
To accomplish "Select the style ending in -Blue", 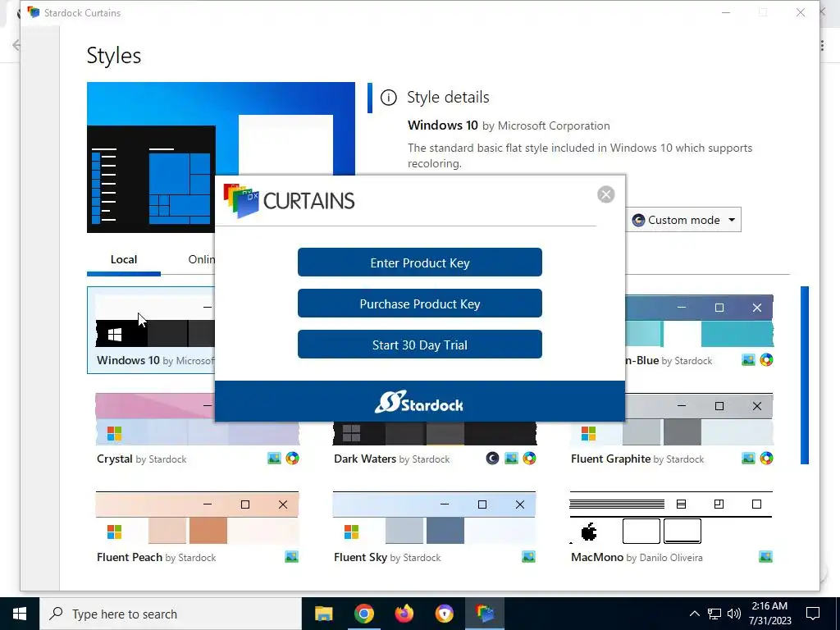I will (699, 330).
